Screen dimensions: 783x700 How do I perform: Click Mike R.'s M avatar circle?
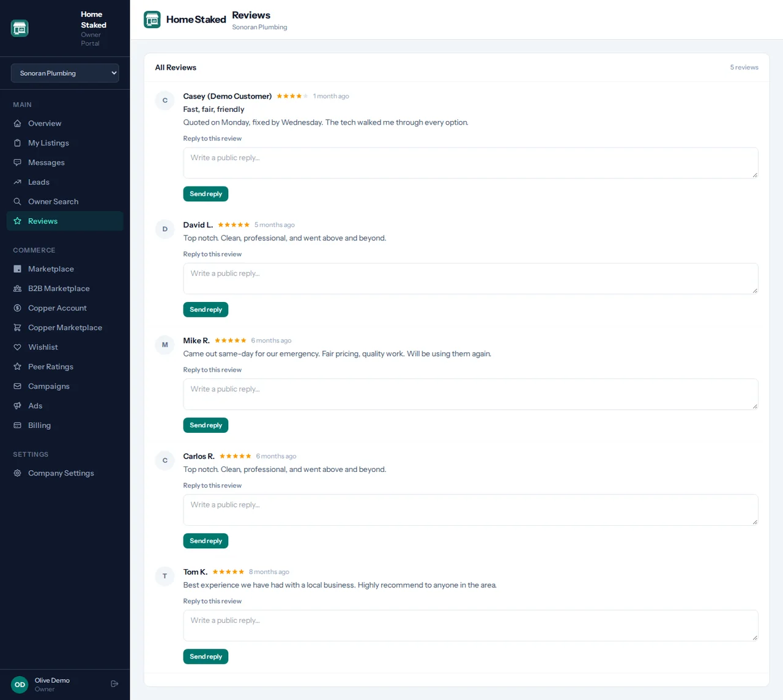(x=165, y=345)
